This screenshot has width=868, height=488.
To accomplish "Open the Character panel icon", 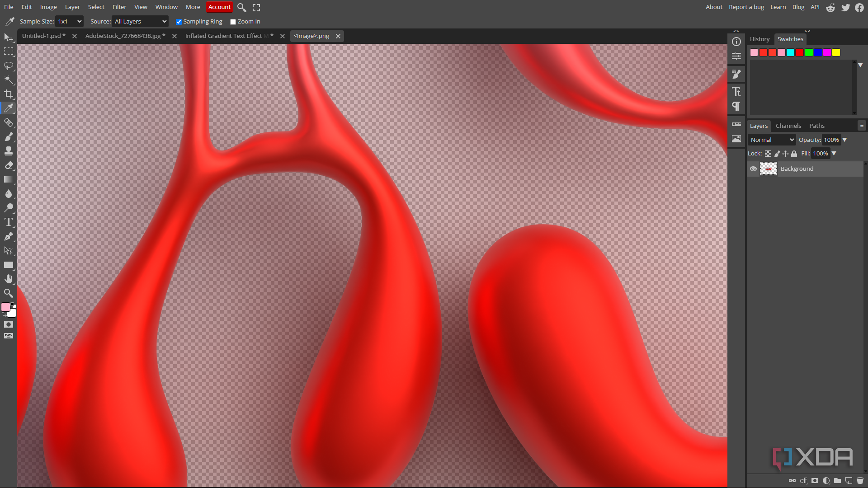I will [x=736, y=92].
